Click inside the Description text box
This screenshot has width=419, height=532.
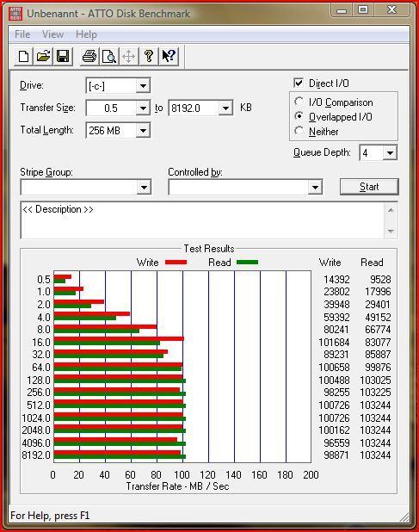(x=202, y=220)
